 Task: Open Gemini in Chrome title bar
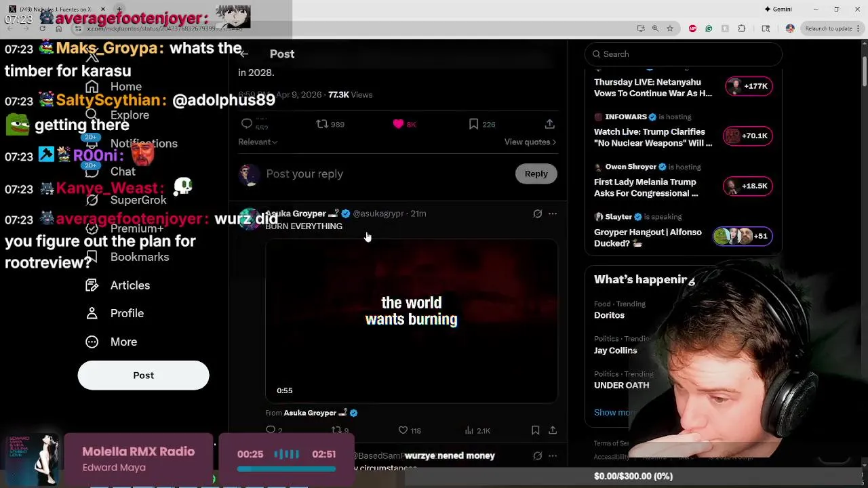[778, 9]
